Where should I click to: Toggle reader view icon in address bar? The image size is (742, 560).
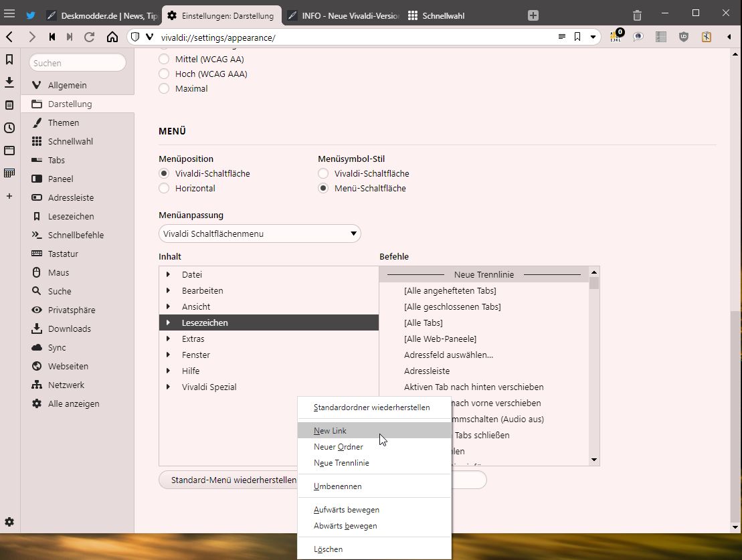pyautogui.click(x=562, y=37)
